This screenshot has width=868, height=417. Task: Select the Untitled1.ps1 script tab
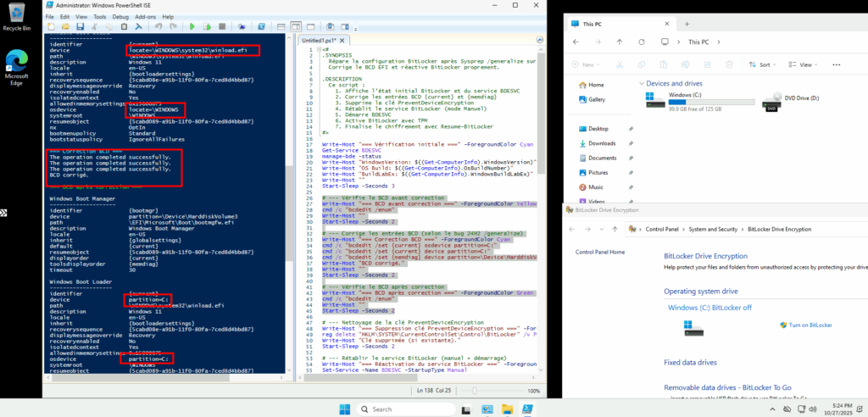[318, 40]
